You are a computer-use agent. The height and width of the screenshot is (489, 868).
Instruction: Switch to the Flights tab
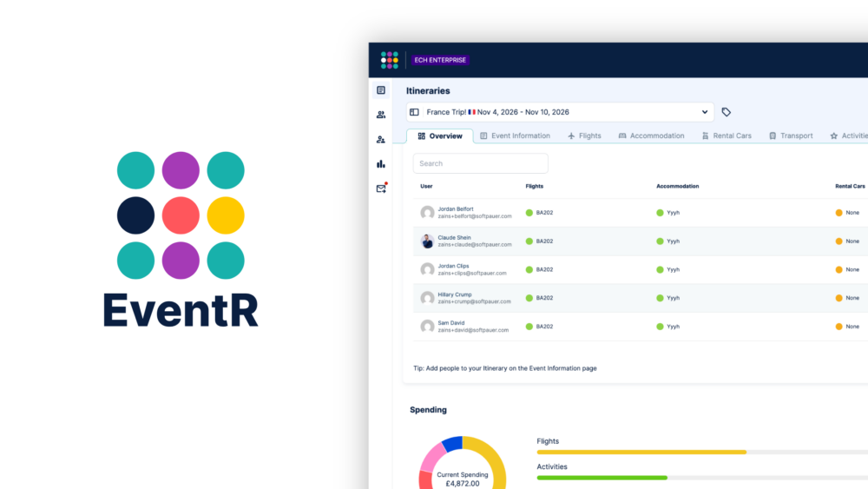(x=584, y=135)
